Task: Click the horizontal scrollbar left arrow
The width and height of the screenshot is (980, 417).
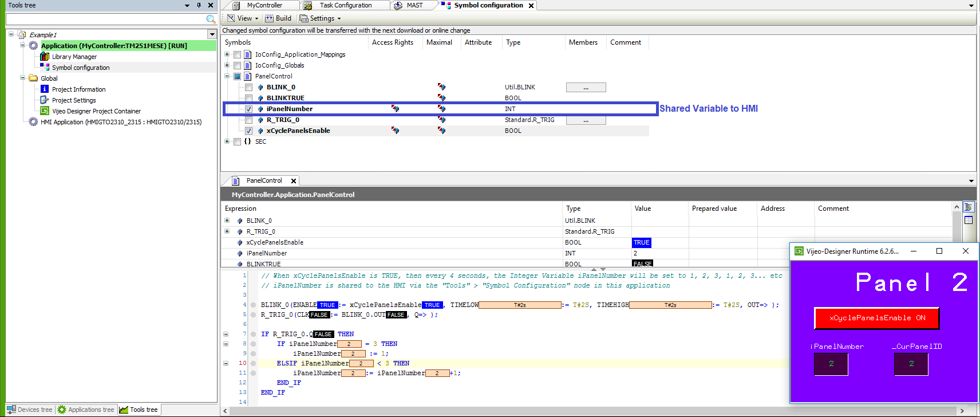Action: click(225, 411)
